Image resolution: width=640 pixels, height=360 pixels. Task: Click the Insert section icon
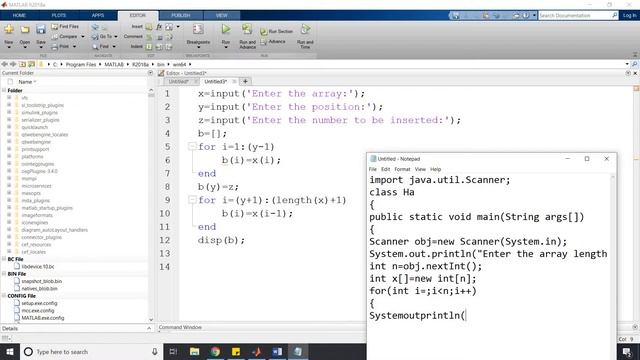149,27
